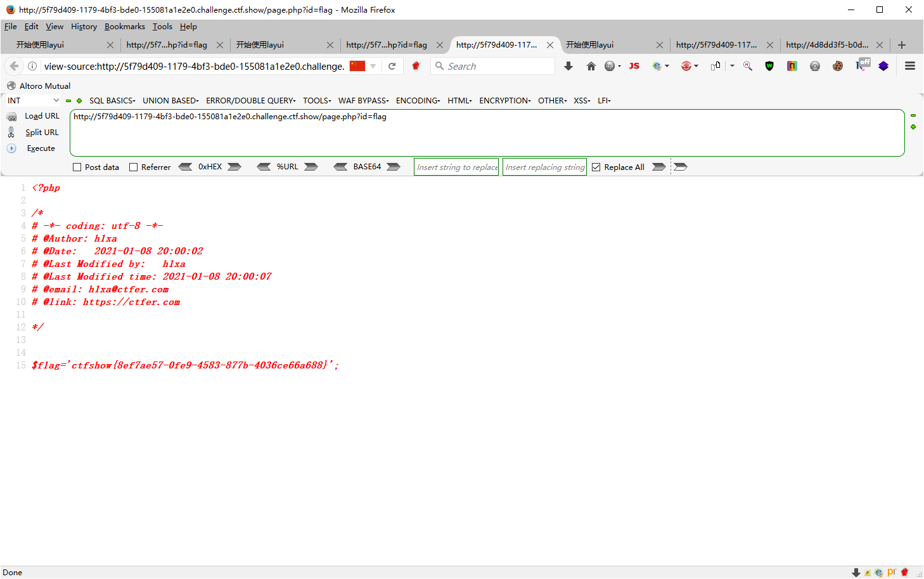Image resolution: width=924 pixels, height=579 pixels.
Task: Open the INT type dropdown
Action: tap(33, 101)
